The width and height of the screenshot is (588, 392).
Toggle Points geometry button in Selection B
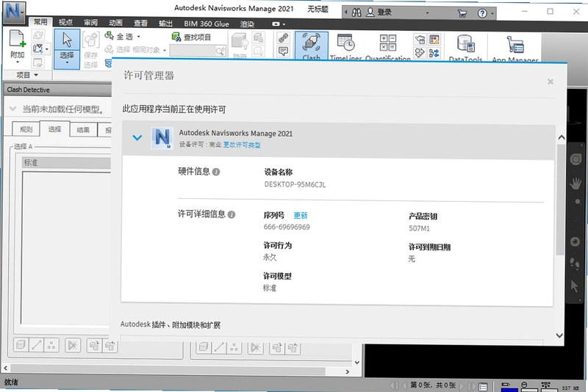[234, 347]
